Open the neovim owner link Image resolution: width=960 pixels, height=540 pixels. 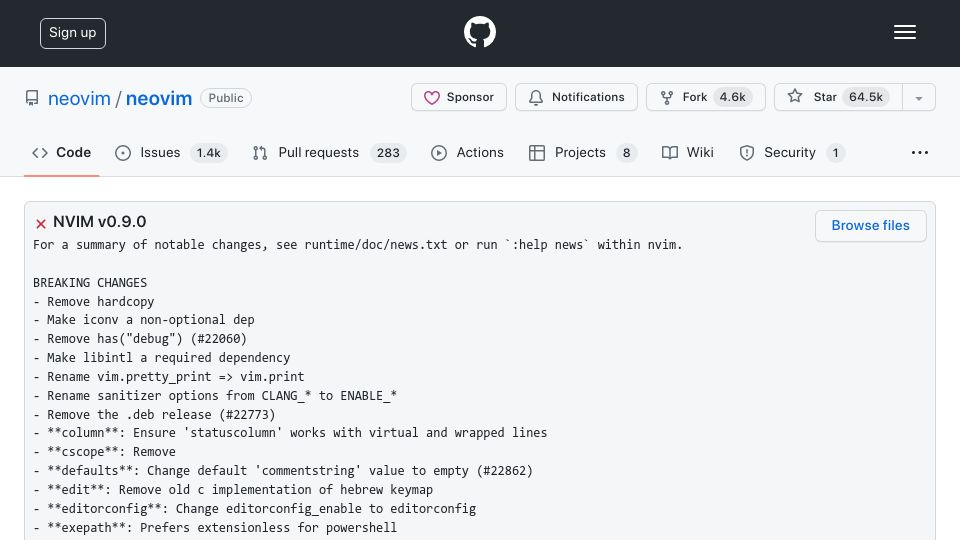point(79,98)
